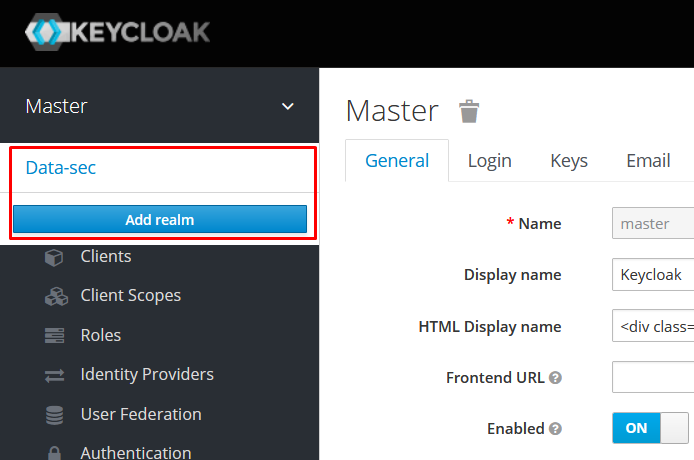This screenshot has height=460, width=694.
Task: Switch to the Login tab
Action: (x=489, y=161)
